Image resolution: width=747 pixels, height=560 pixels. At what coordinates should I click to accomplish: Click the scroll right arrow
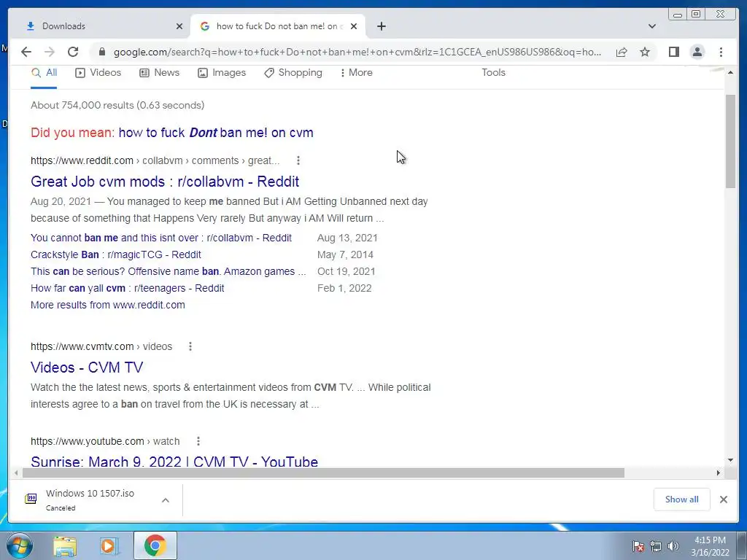[719, 472]
